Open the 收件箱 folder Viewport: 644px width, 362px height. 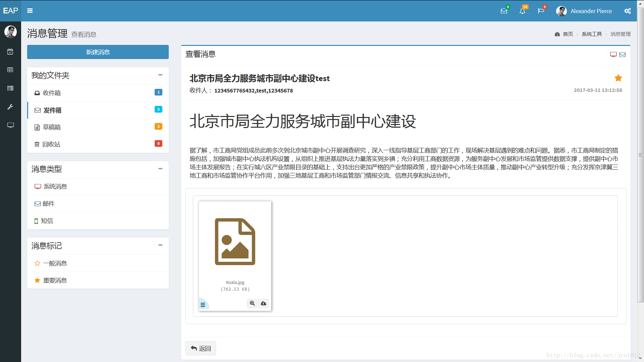pos(98,93)
